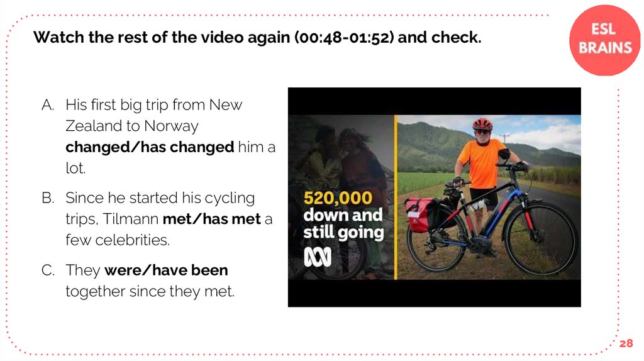644x361 pixels.
Task: Click the 'B.' list marker
Action: pos(48,198)
